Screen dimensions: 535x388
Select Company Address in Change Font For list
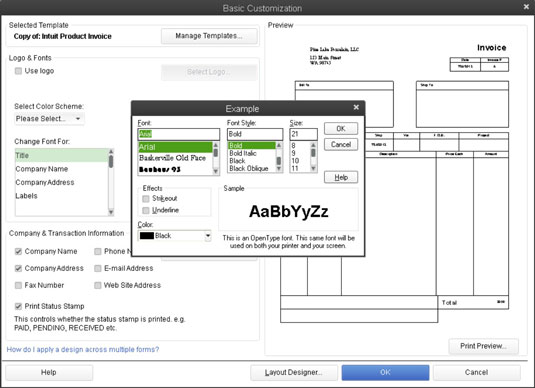(x=61, y=183)
